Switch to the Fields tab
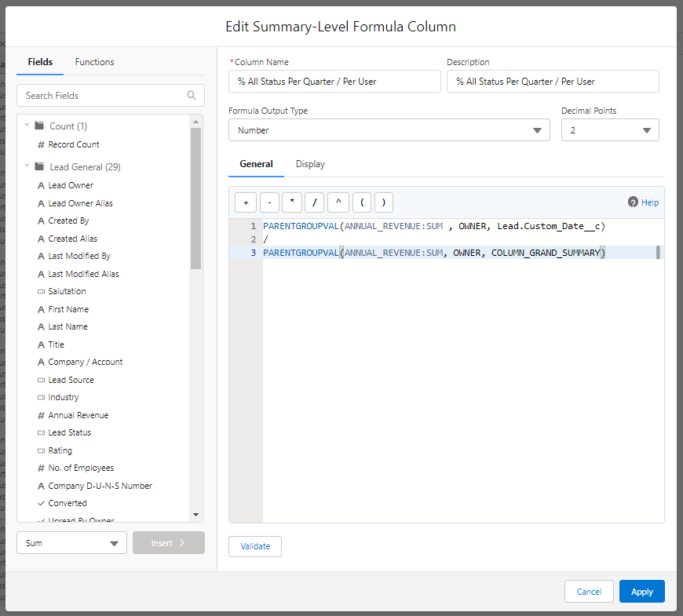This screenshot has height=616, width=683. pos(40,62)
